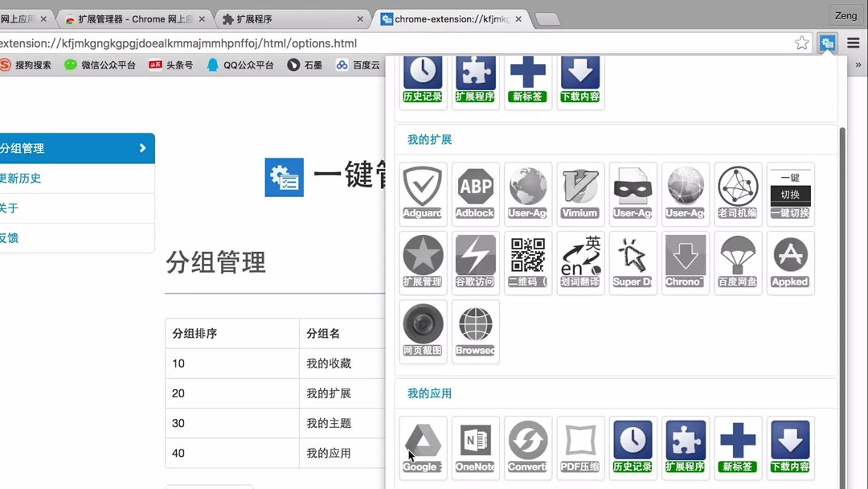
Task: Click the extension manager icon near address bar
Action: [827, 43]
